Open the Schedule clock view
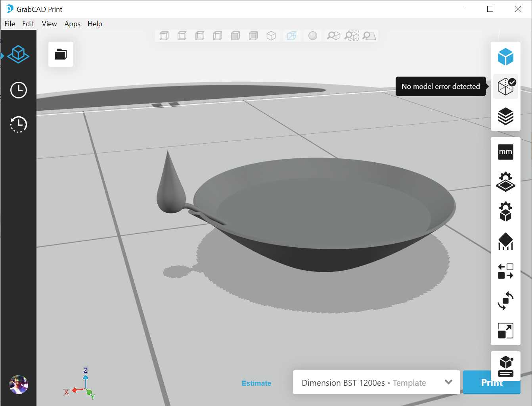Screen dimensions: 532x406 18,90
